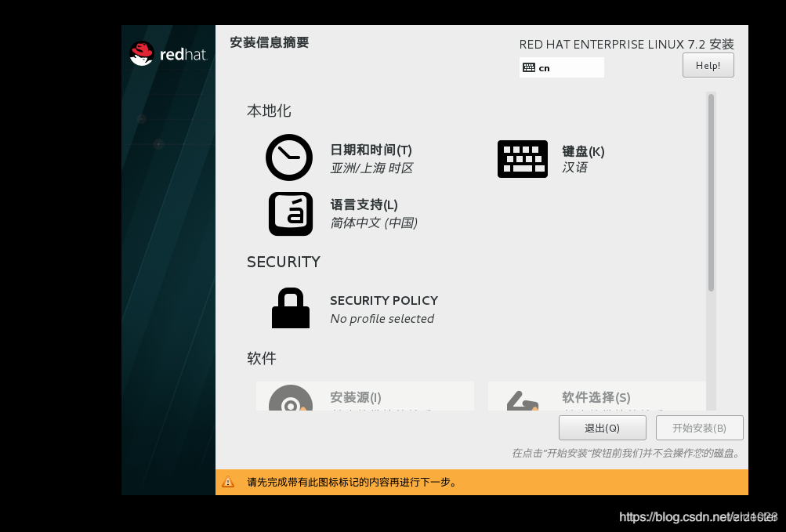
Task: Click the small keyboard icon beside cn
Action: (x=529, y=67)
